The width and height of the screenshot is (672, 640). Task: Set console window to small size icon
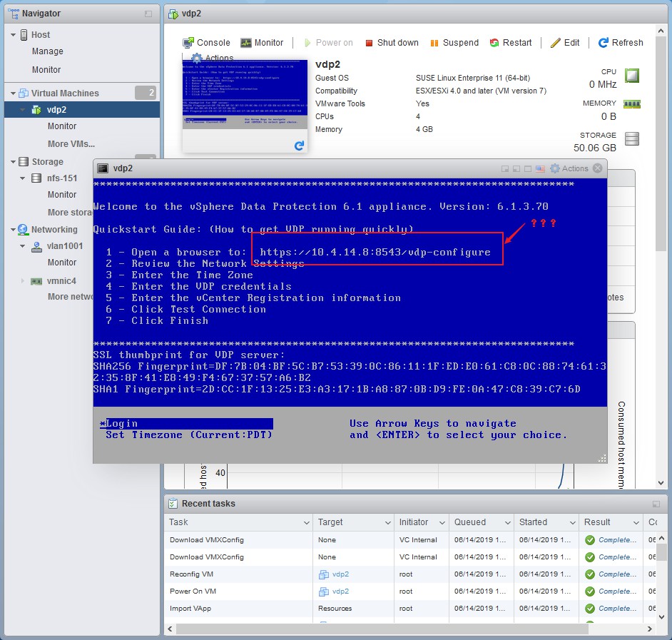tap(505, 169)
